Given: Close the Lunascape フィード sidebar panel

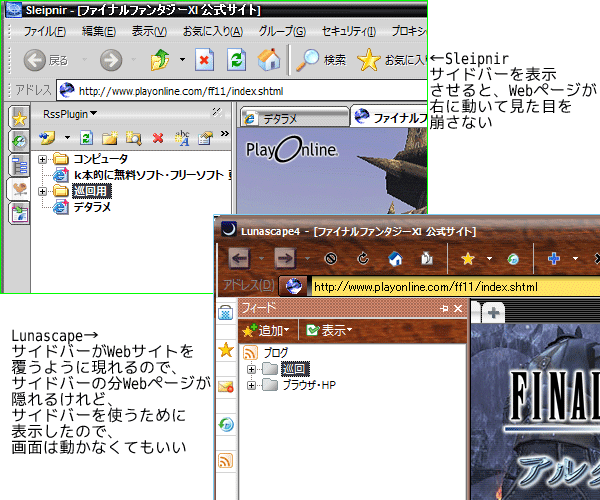Looking at the screenshot, I should [x=458, y=308].
